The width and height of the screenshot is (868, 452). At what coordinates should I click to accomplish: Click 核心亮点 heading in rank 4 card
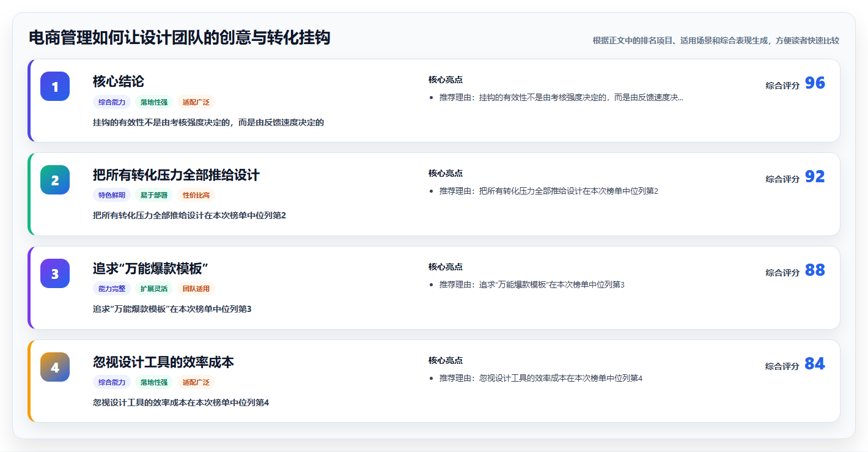pyautogui.click(x=446, y=360)
